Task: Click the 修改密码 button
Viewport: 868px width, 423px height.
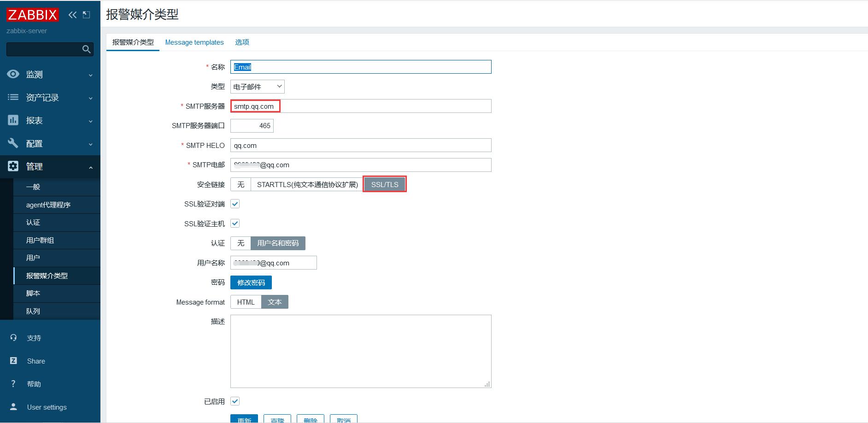Action: [251, 282]
